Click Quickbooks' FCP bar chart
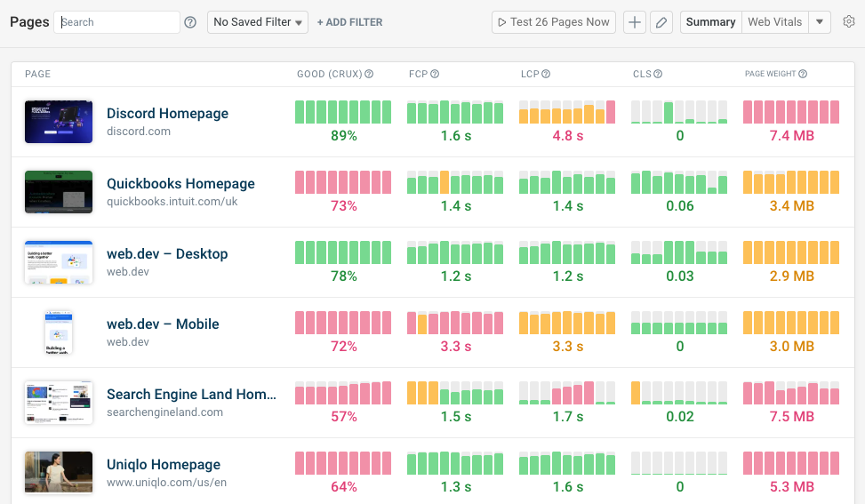 tap(455, 182)
